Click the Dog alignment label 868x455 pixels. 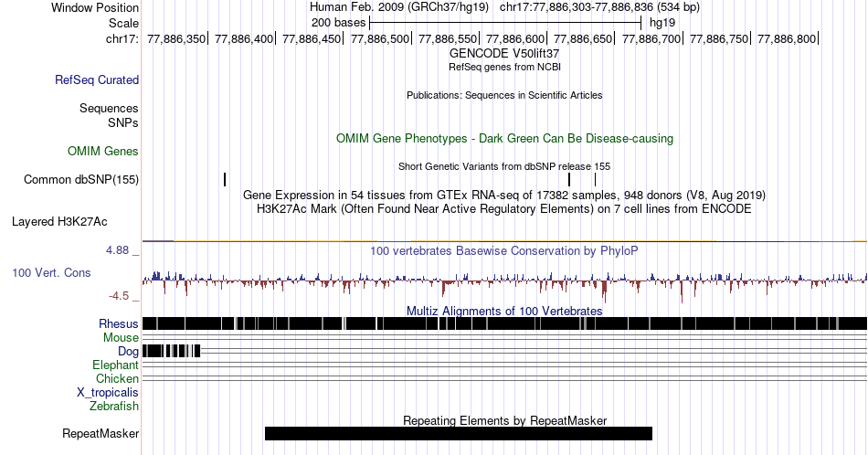tap(128, 352)
